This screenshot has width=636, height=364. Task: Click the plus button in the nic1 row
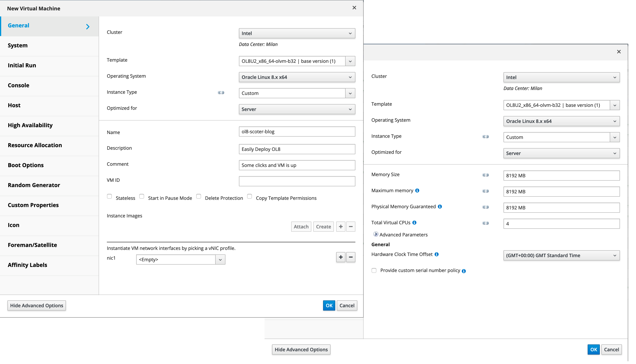tap(341, 257)
